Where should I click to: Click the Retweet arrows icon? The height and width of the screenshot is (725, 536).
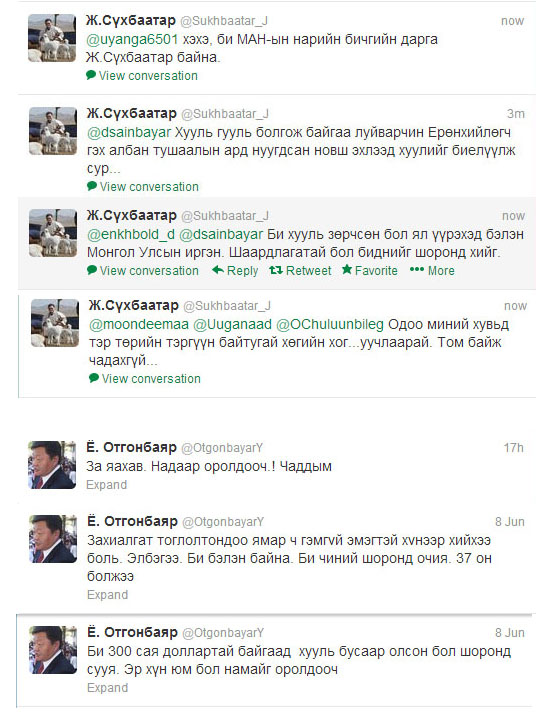(x=276, y=270)
